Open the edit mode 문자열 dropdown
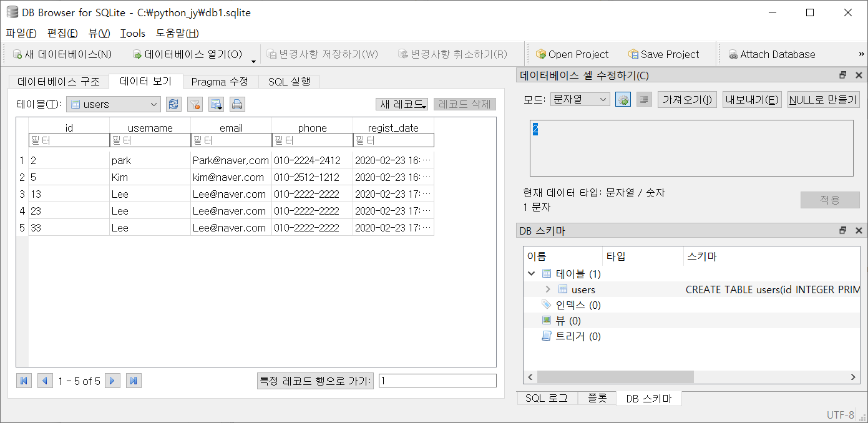The width and height of the screenshot is (868, 423). (x=580, y=99)
